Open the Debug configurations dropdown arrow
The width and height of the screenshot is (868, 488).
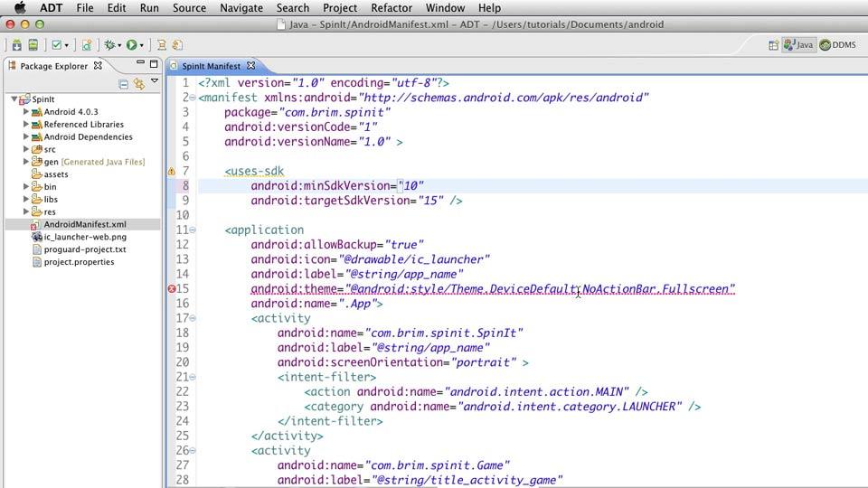coord(119,45)
